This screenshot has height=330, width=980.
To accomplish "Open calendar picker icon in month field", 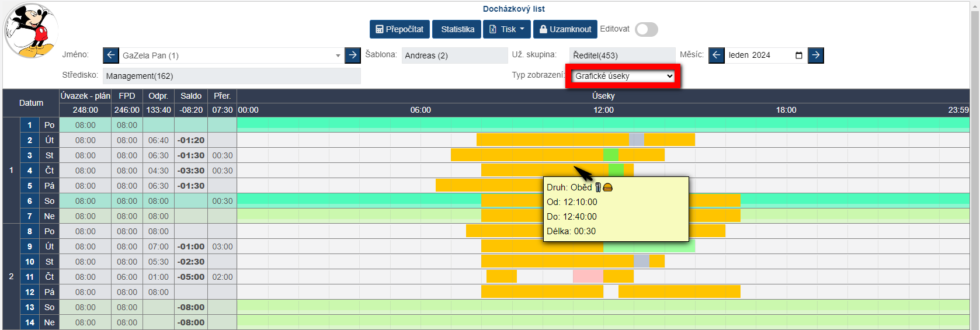I will pos(798,55).
